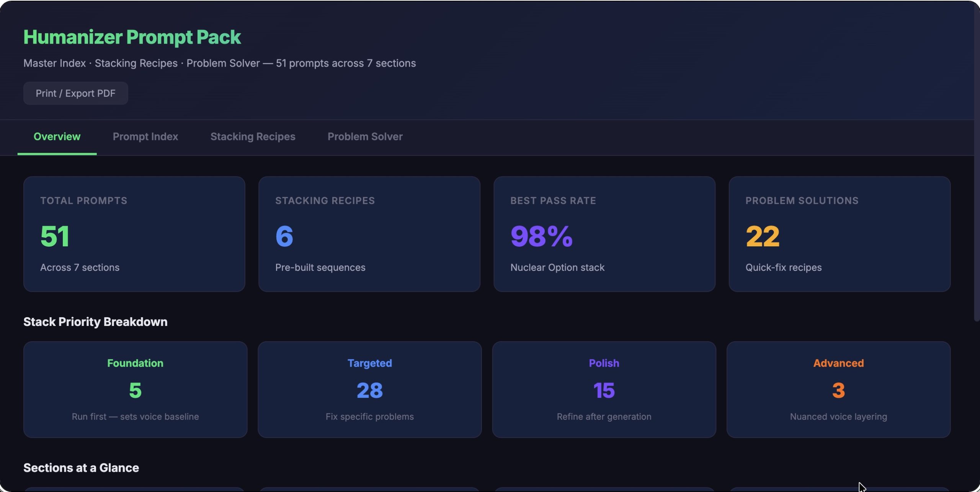The image size is (980, 492).
Task: Click the Print / Export PDF button
Action: pyautogui.click(x=75, y=93)
